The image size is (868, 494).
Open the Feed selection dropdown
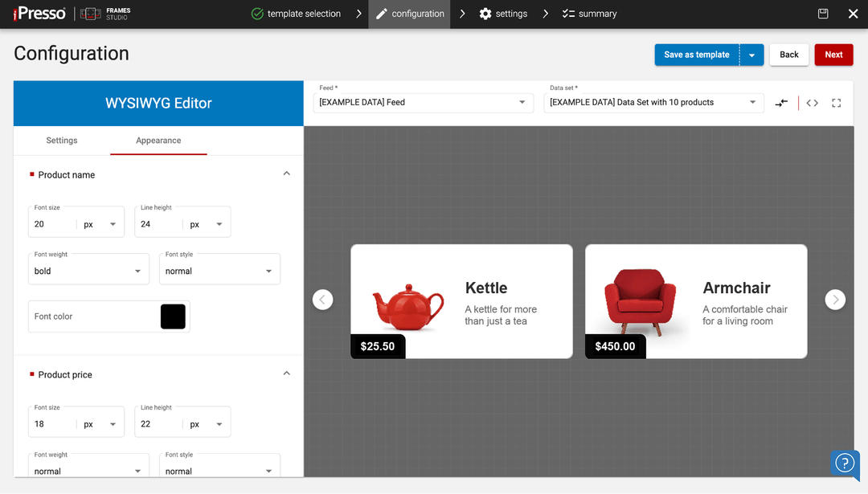(523, 103)
